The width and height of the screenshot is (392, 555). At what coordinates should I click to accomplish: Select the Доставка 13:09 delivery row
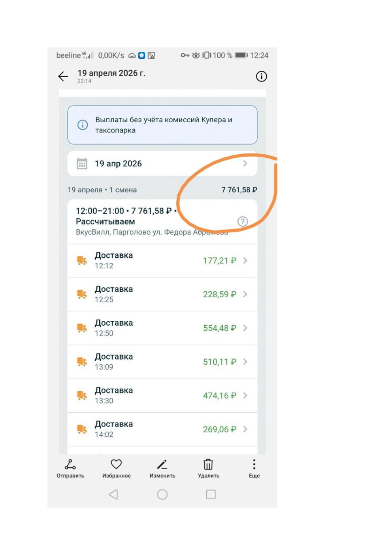point(162,362)
